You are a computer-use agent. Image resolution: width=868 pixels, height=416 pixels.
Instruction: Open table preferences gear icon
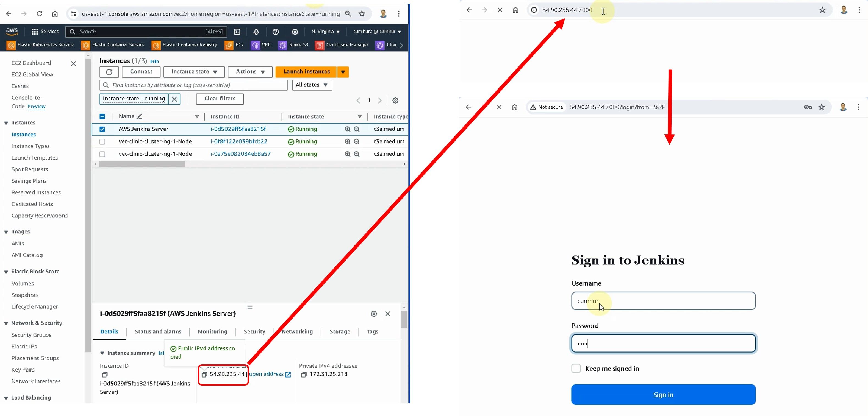(395, 100)
